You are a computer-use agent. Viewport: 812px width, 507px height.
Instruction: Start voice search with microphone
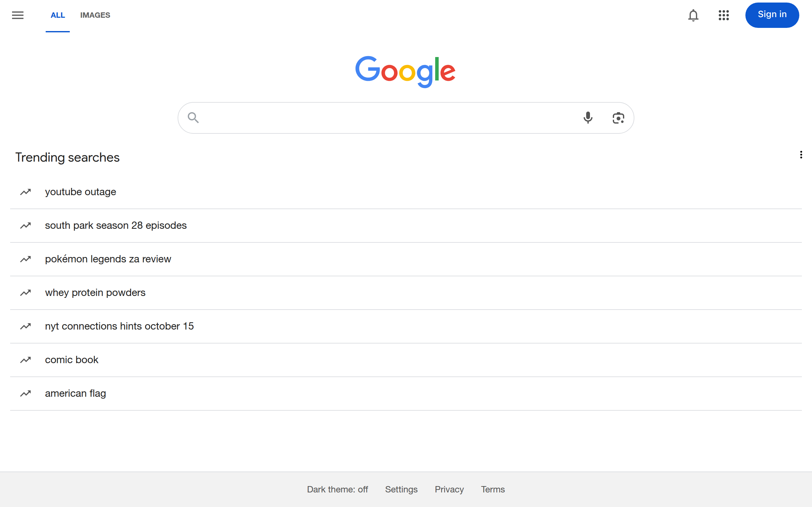click(x=587, y=118)
